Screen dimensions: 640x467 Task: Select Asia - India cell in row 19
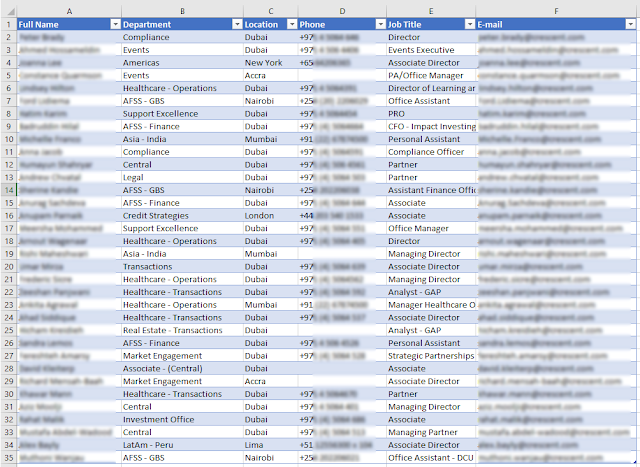(182, 254)
